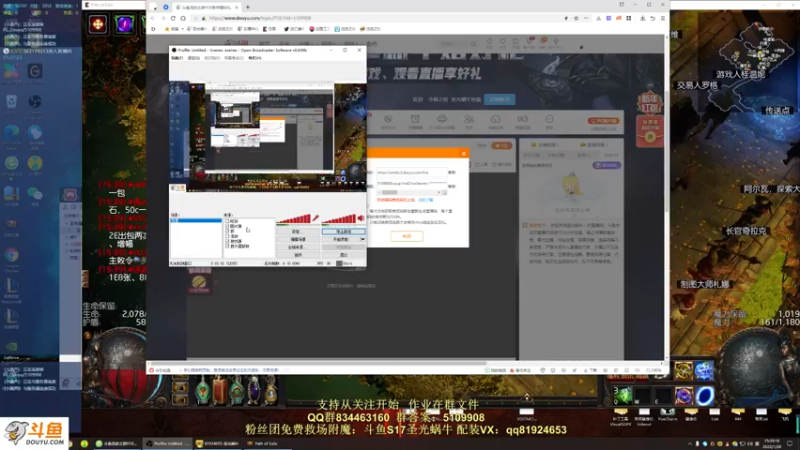The image size is (800, 450).
Task: Click the RTMP address field in dialog
Action: [411, 172]
